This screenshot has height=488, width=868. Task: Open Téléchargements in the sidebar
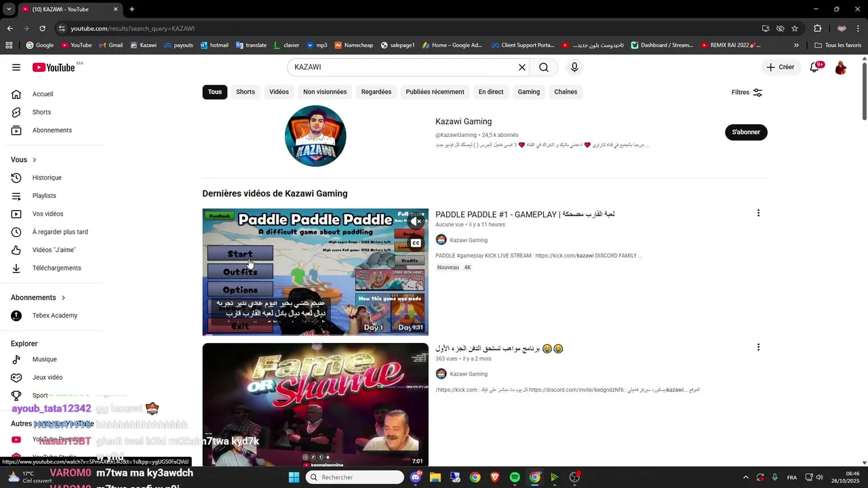(56, 268)
